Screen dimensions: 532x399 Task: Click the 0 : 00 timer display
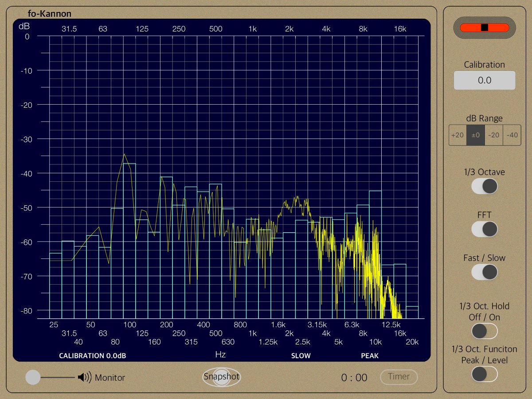pos(354,378)
